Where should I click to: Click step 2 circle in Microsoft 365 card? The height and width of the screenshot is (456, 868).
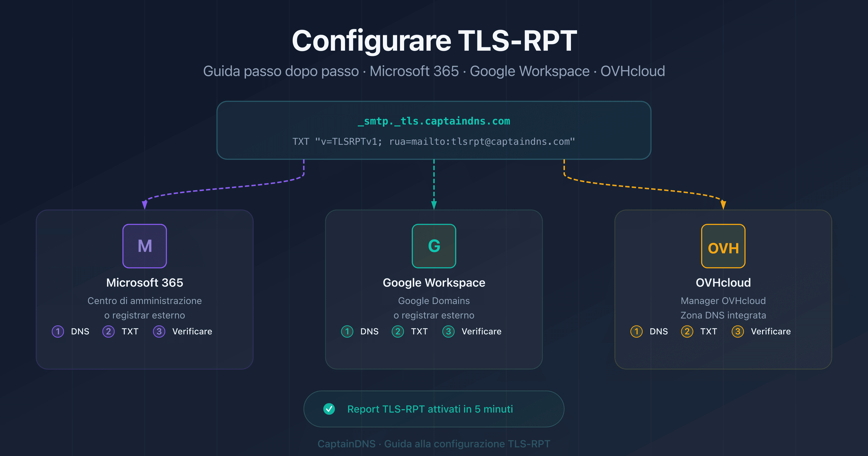[108, 331]
